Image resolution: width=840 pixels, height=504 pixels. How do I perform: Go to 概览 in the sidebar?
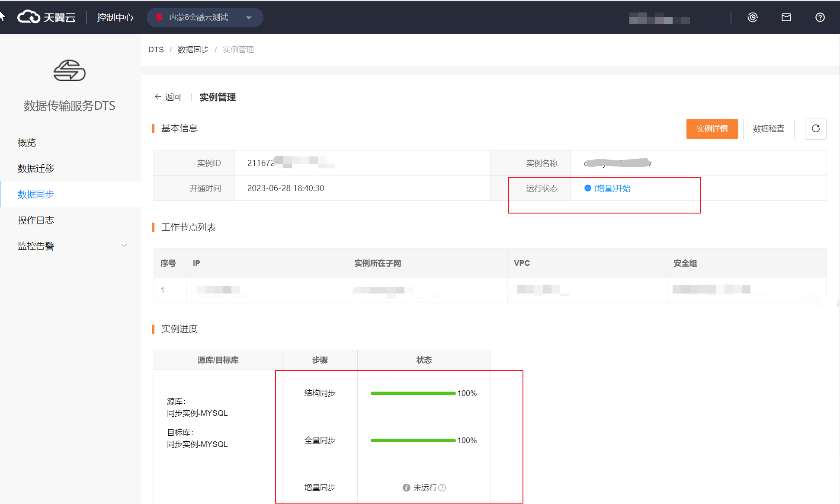pos(27,142)
